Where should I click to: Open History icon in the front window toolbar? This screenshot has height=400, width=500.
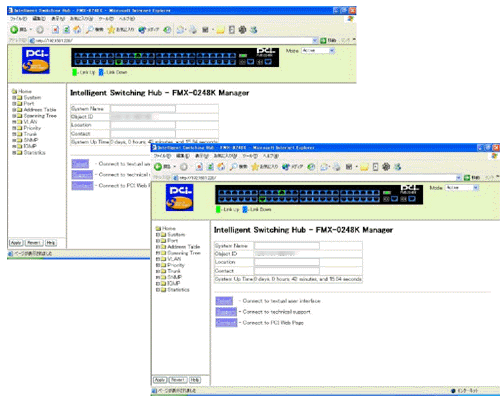[x=311, y=167]
